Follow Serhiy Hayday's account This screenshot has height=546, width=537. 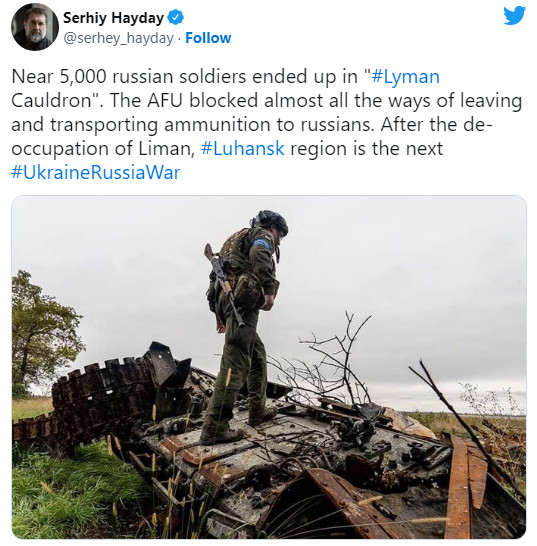click(208, 38)
